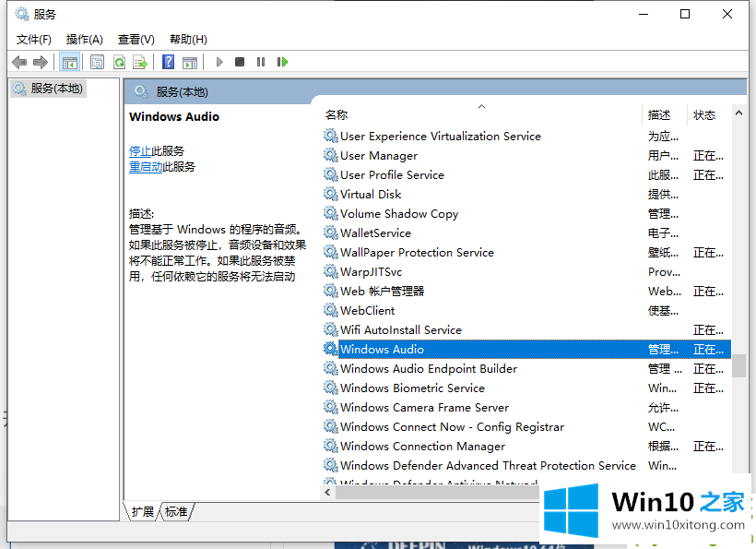Screen dimensions: 756x549
Task: Click gear icon beside User Manager
Action: point(331,155)
